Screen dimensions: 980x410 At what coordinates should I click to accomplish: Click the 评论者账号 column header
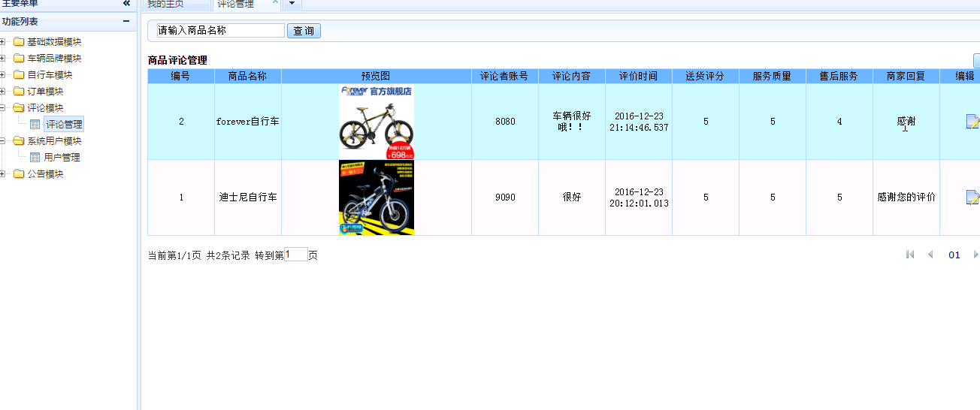pos(505,76)
